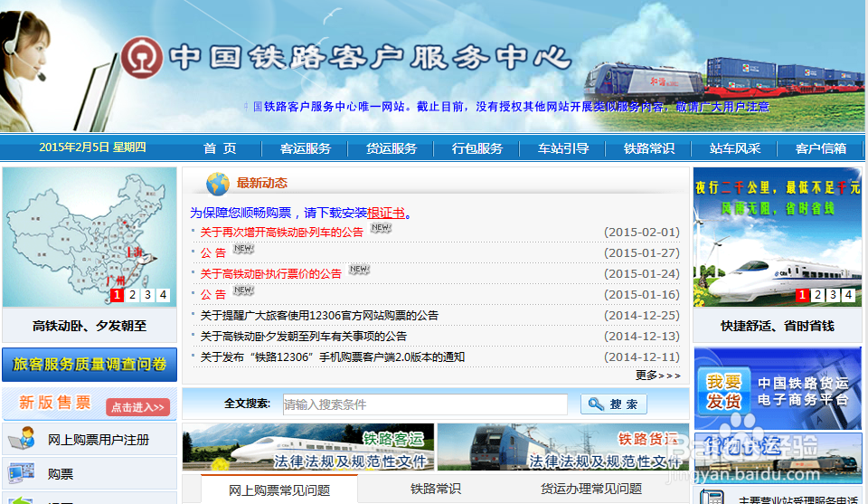Open the 客户信箱 menu
Viewport: 868px width, 504px height.
[820, 148]
